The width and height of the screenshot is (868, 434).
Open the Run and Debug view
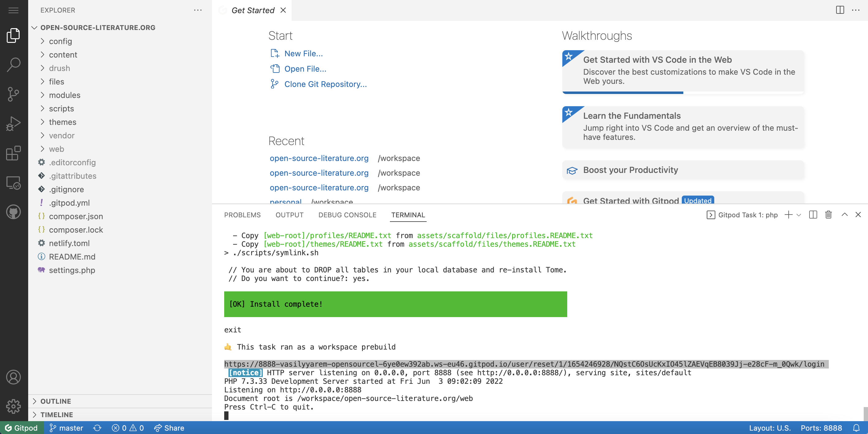(13, 124)
